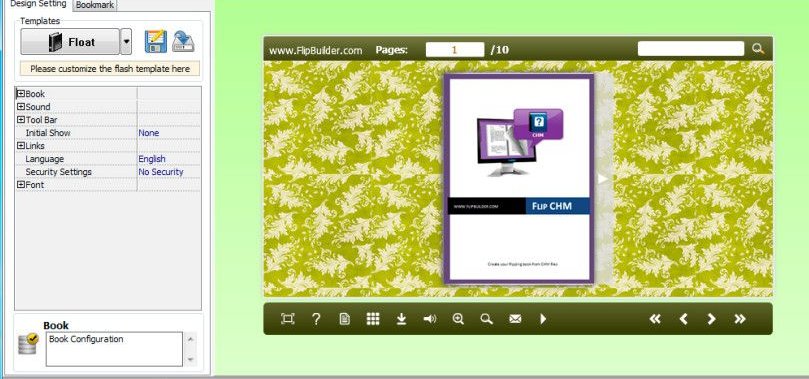
Task: Expand the Tool Bar settings node
Action: pyautogui.click(x=21, y=120)
